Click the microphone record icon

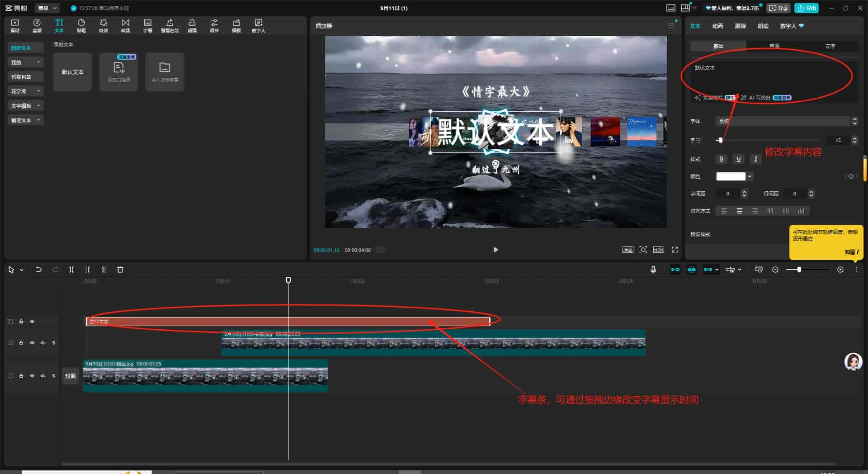(653, 270)
